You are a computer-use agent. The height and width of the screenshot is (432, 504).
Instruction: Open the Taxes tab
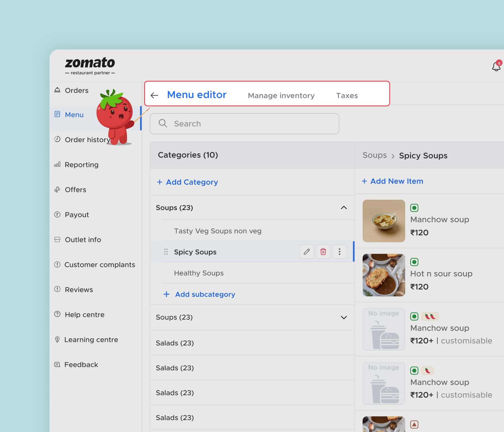(x=347, y=95)
